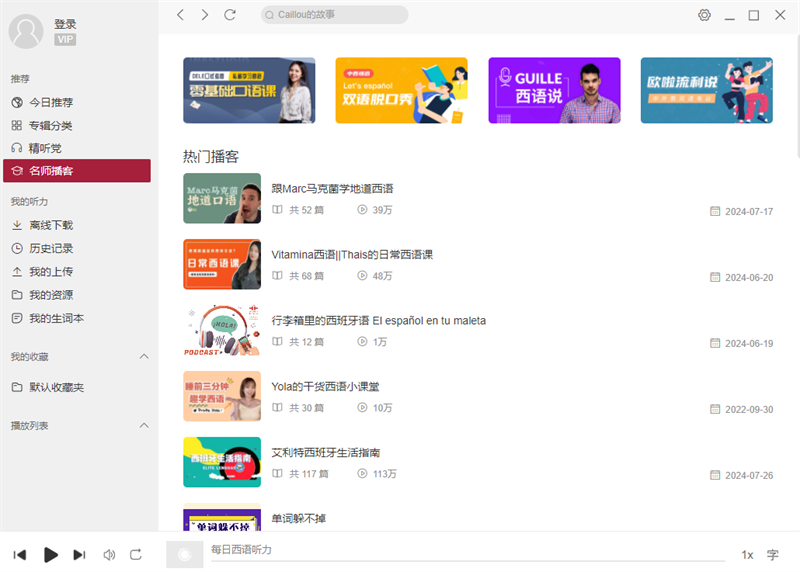Click the settings gear icon
This screenshot has width=800, height=572.
pos(705,15)
